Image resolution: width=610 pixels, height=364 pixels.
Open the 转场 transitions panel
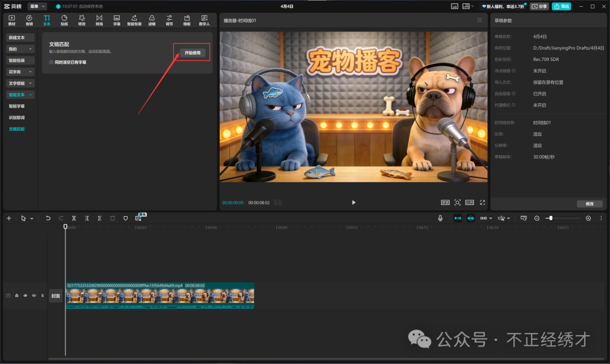(99, 20)
